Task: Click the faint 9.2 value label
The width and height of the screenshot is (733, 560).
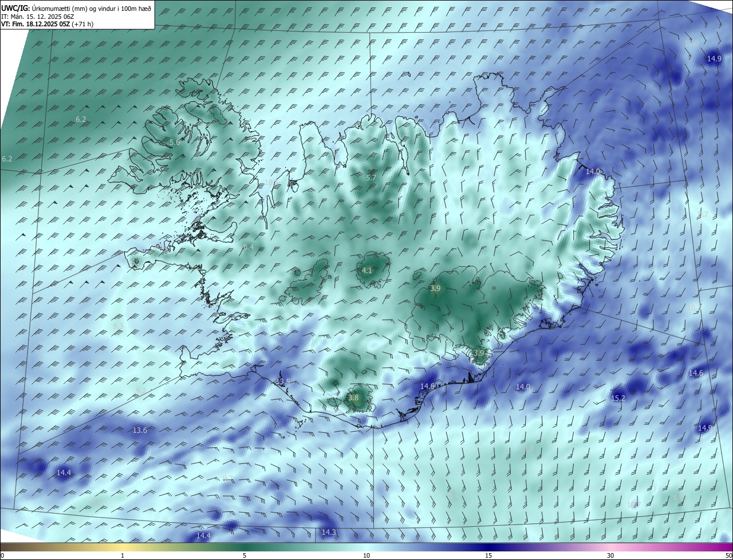Action: coord(141,391)
